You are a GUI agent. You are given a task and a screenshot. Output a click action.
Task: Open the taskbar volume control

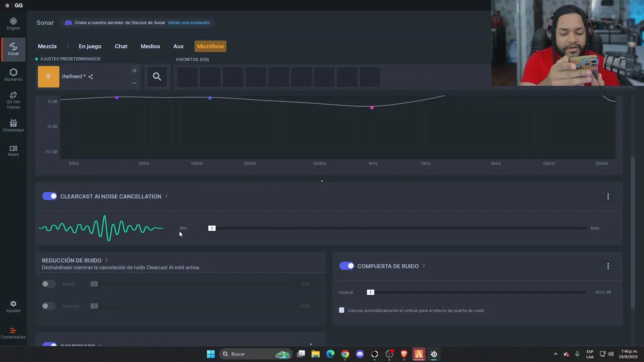pos(611,354)
